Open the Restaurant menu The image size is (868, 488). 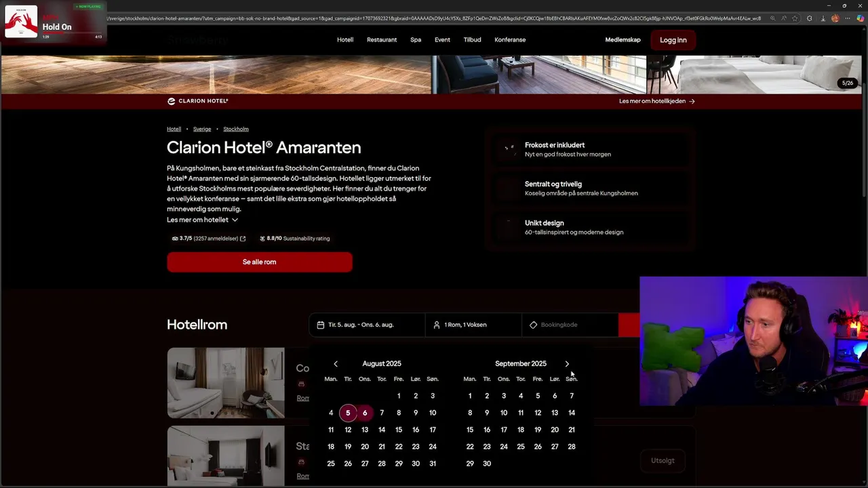coord(382,40)
